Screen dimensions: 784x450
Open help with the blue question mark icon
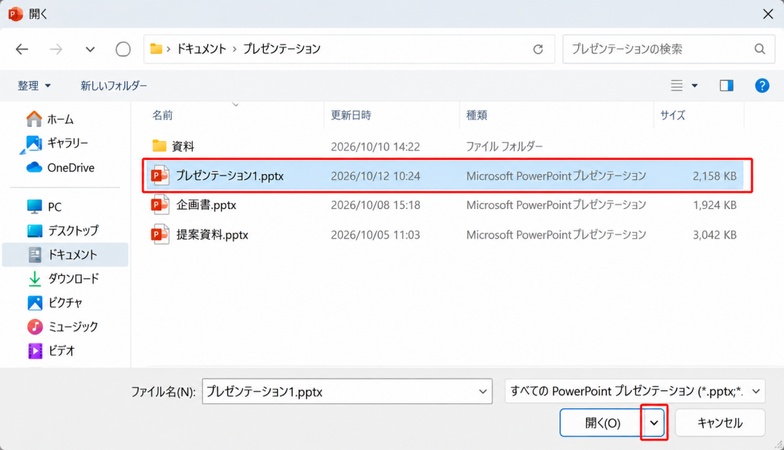pyautogui.click(x=762, y=86)
